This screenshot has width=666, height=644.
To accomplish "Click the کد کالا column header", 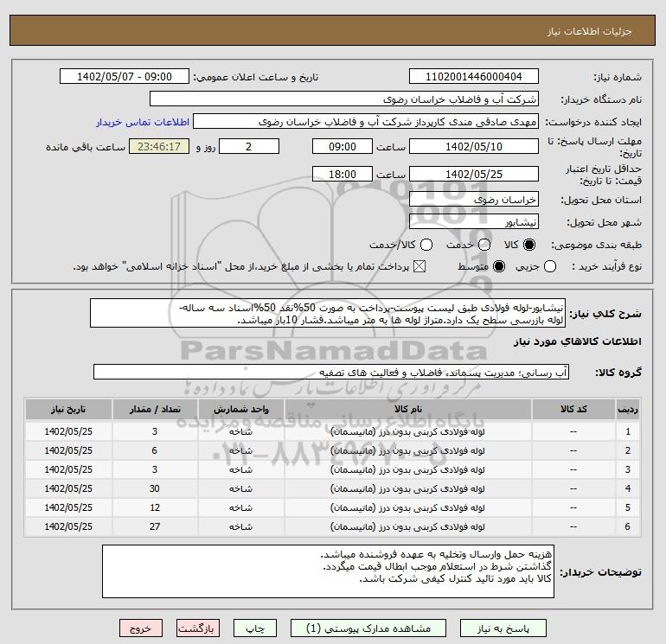I will [x=573, y=409].
